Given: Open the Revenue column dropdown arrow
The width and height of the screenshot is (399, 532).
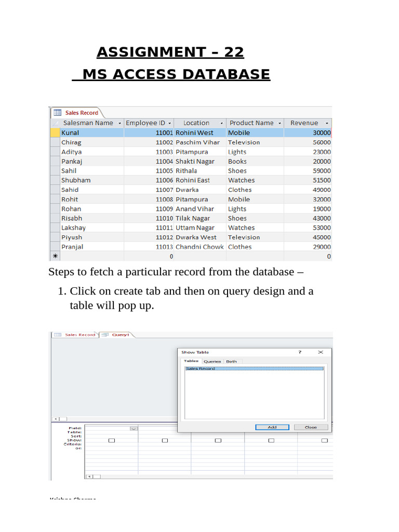Looking at the screenshot, I should pos(327,123).
